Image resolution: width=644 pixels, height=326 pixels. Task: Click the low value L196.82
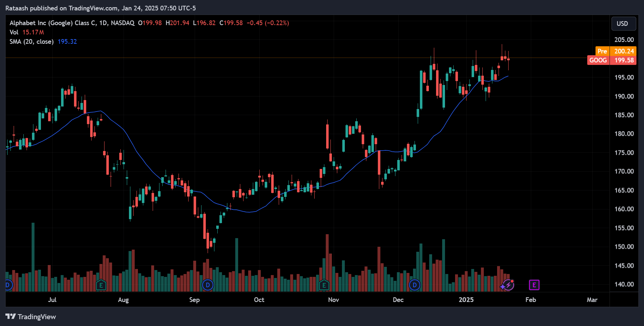click(x=204, y=23)
